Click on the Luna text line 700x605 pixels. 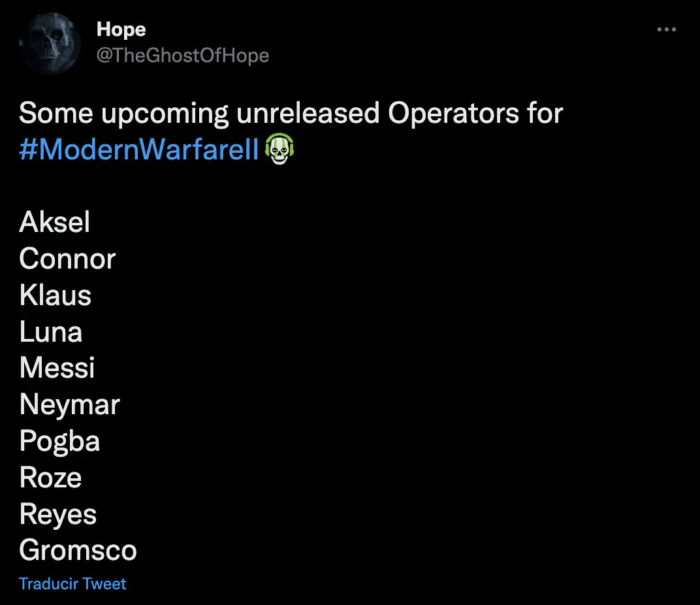[x=51, y=331]
